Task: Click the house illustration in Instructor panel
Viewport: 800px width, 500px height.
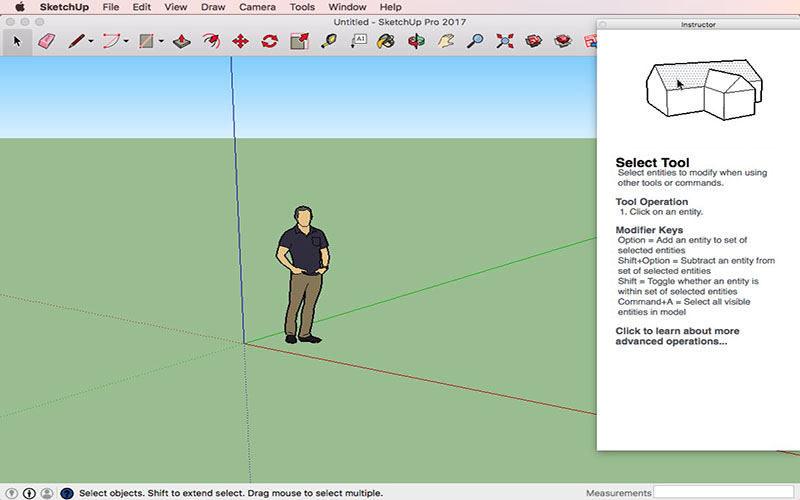Action: tap(705, 90)
